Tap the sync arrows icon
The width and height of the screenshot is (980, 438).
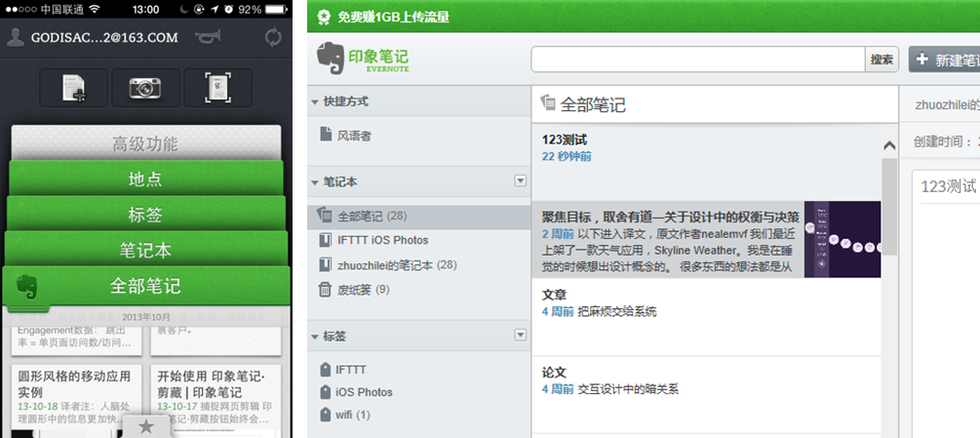coord(273,37)
